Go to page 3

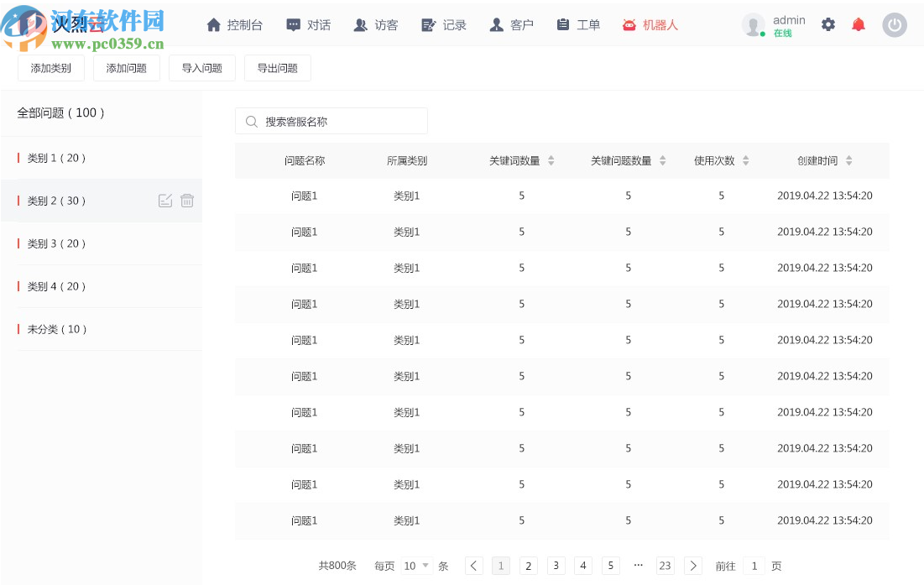tap(556, 566)
